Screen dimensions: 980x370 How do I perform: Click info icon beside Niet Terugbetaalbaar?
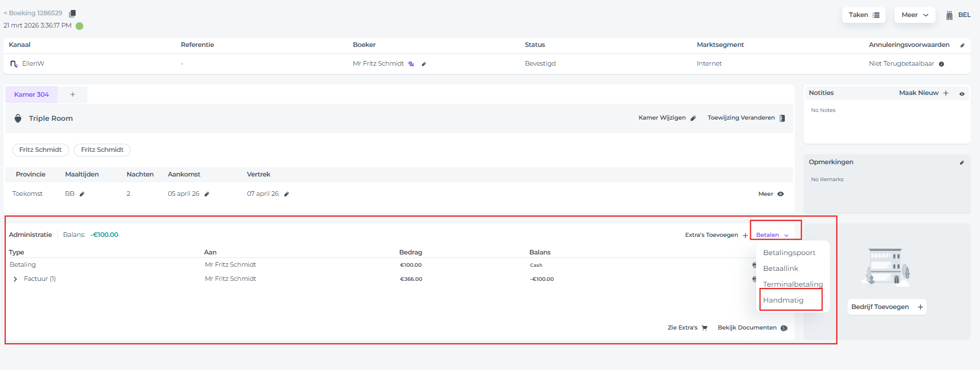[941, 64]
